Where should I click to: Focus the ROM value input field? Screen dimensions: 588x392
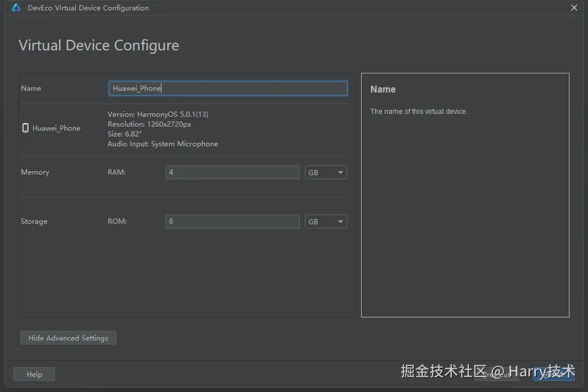click(x=232, y=221)
